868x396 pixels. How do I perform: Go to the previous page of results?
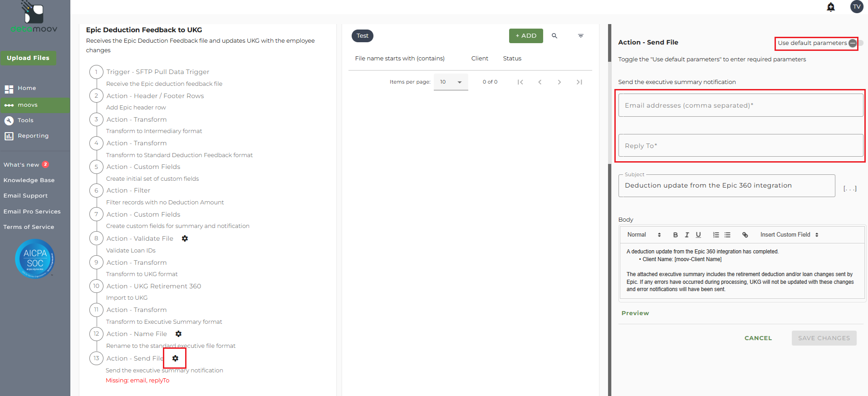[540, 82]
